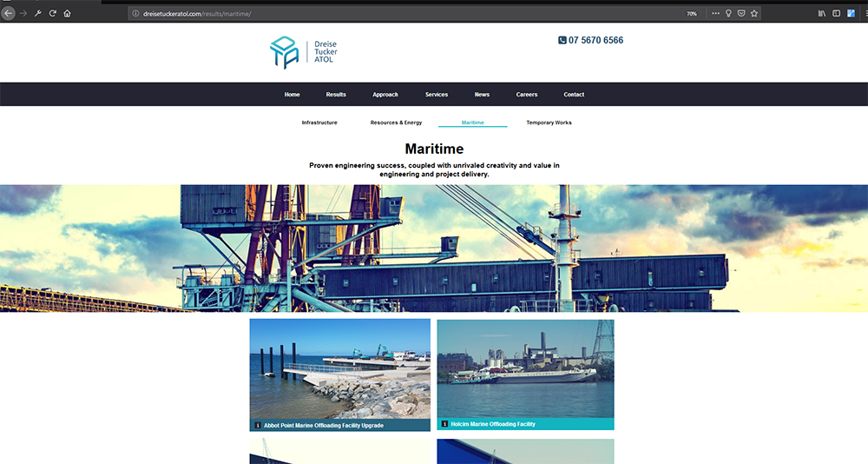
Task: Open the page actions three-dot menu
Action: point(716,13)
